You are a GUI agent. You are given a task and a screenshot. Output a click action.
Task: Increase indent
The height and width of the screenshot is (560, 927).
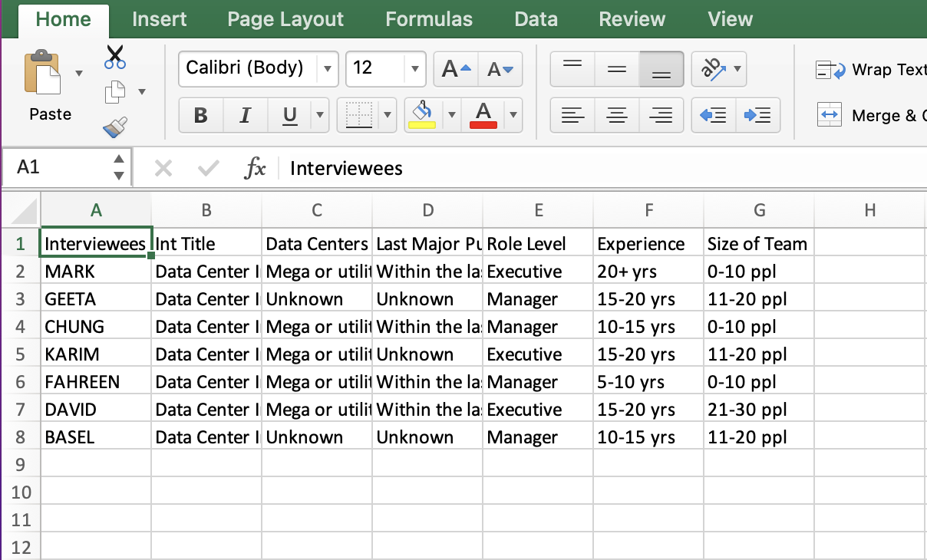pos(757,115)
